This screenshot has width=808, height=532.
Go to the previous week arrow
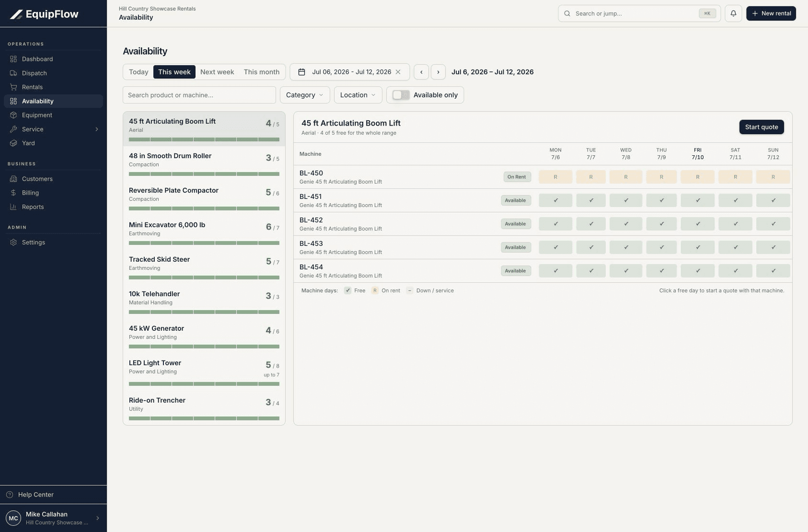[x=421, y=72]
